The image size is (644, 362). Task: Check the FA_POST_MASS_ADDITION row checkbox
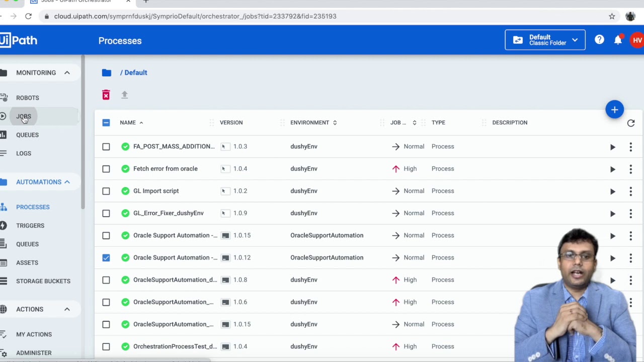click(106, 147)
